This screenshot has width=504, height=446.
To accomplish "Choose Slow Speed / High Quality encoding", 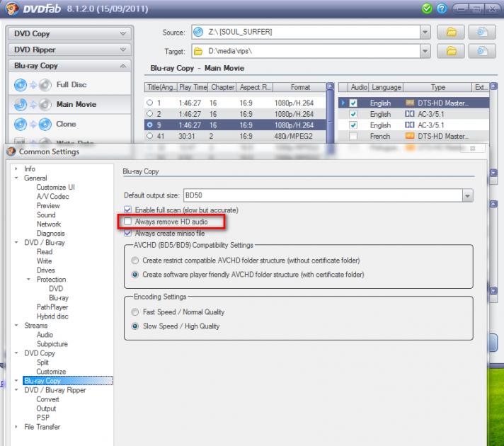I will point(135,326).
